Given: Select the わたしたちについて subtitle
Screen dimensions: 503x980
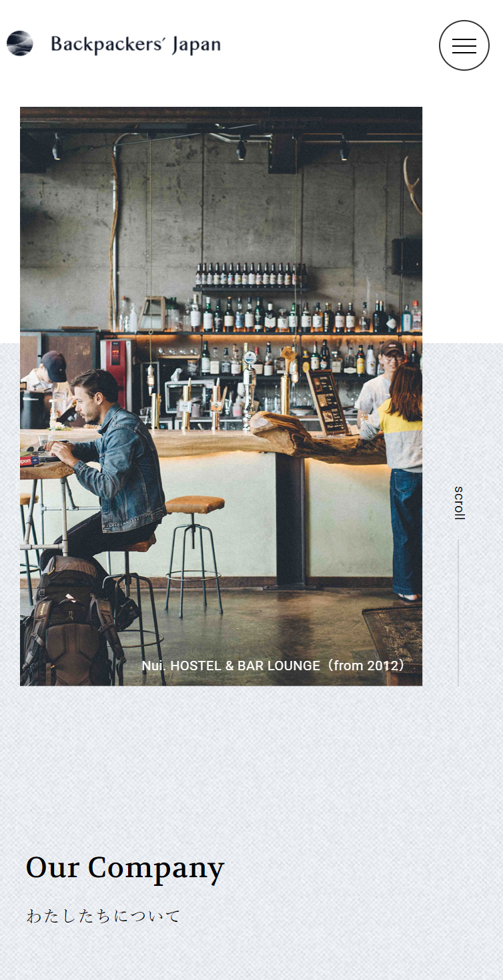Looking at the screenshot, I should (x=103, y=916).
